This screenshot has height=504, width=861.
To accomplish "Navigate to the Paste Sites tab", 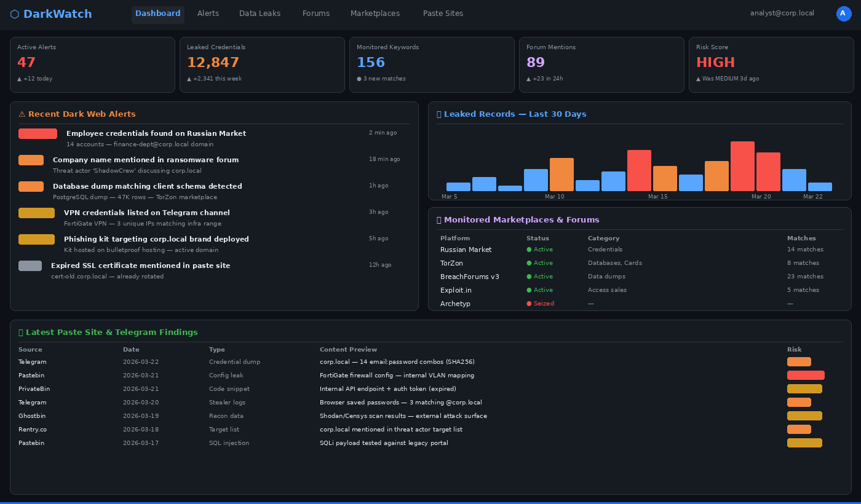I will (443, 13).
